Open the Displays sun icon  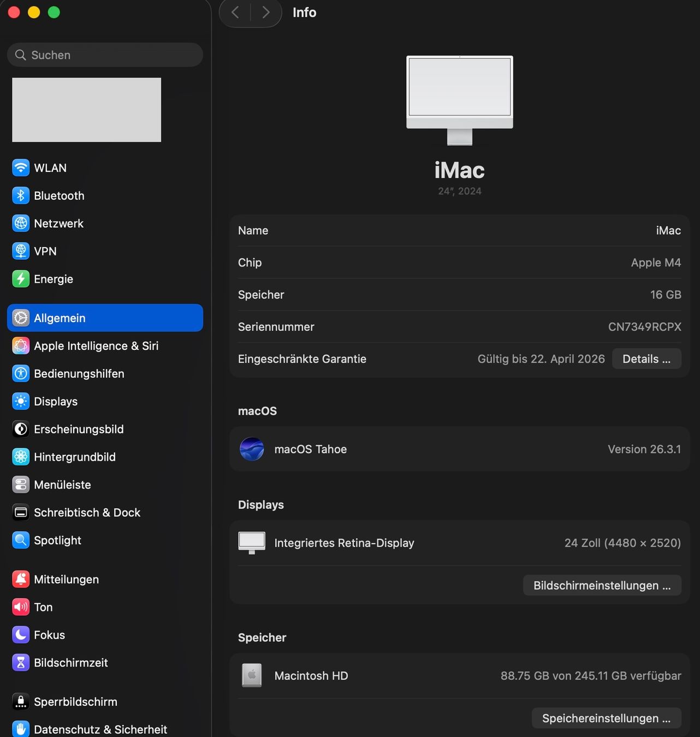point(21,401)
